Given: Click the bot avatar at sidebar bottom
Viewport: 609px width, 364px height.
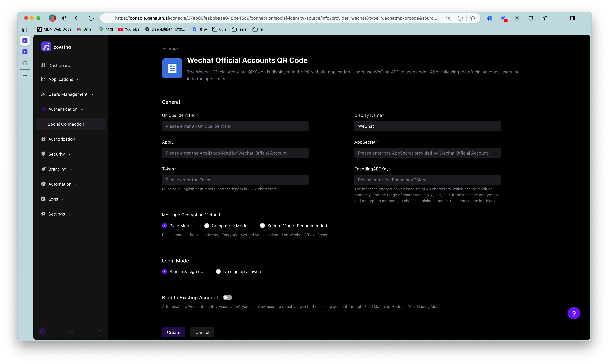Looking at the screenshot, I should tap(42, 331).
